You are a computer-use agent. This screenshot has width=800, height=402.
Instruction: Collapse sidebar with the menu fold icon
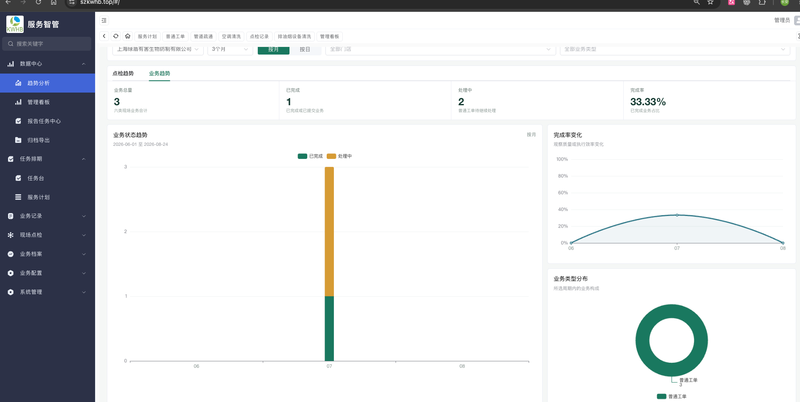[x=104, y=20]
